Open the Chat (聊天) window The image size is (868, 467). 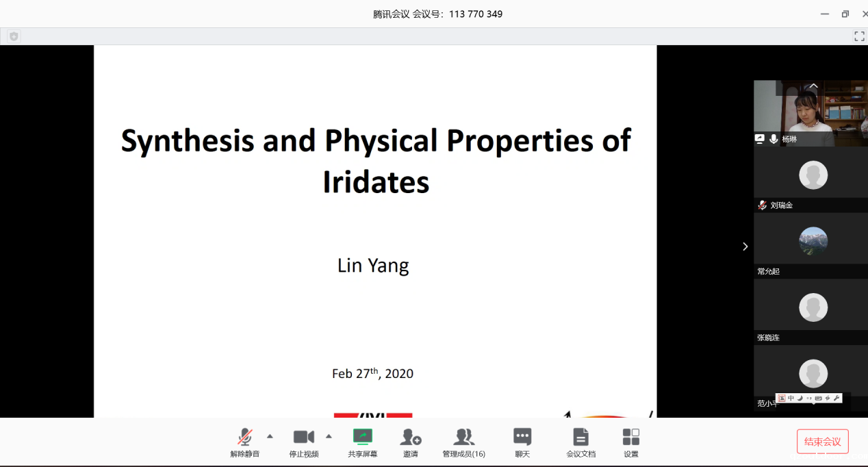[522, 438]
